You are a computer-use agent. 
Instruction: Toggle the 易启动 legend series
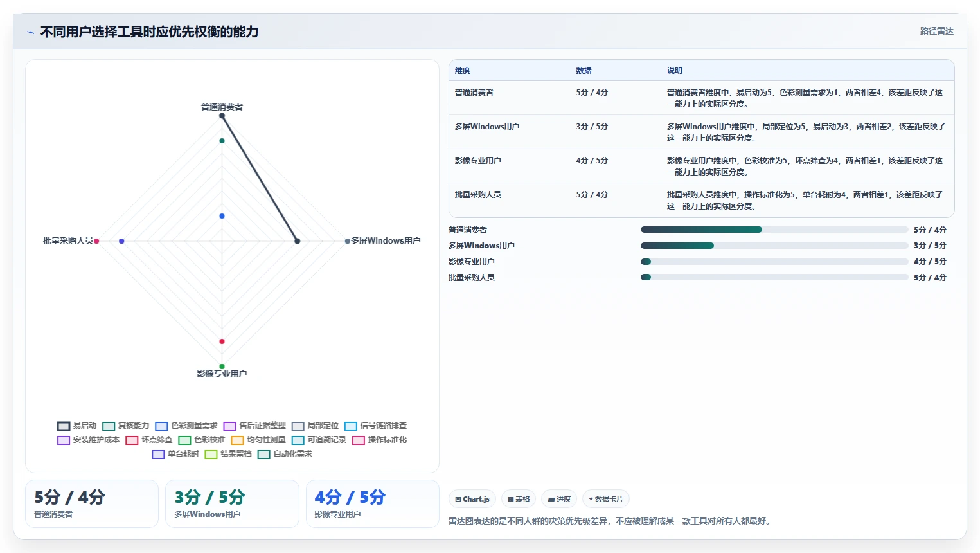pyautogui.click(x=76, y=426)
